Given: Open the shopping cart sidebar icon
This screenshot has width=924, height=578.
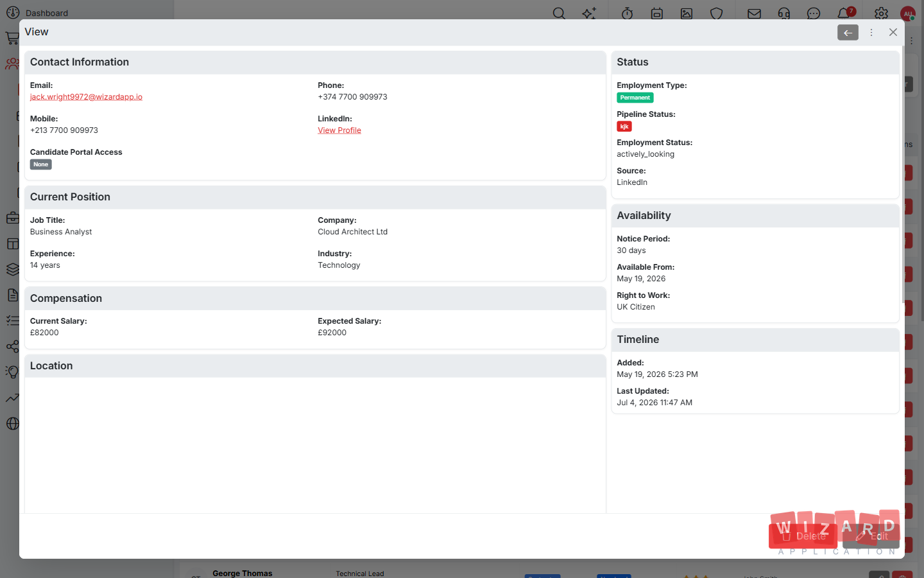Looking at the screenshot, I should [12, 38].
